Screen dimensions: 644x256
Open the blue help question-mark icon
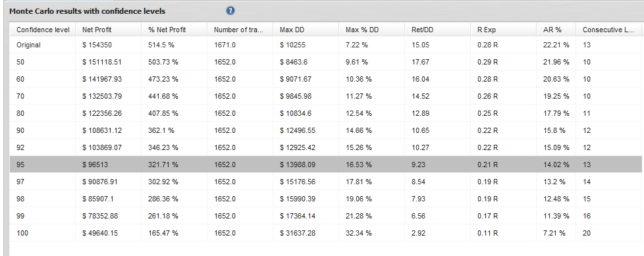coord(230,11)
